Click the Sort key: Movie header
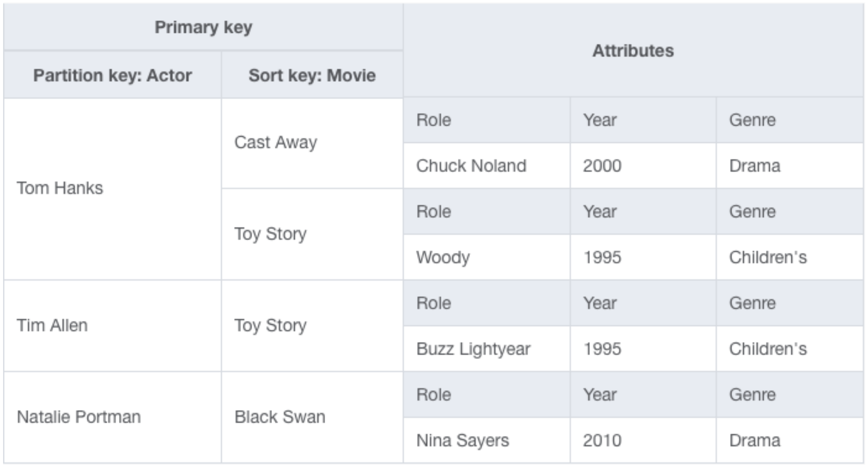This screenshot has height=468, width=868. tap(312, 75)
